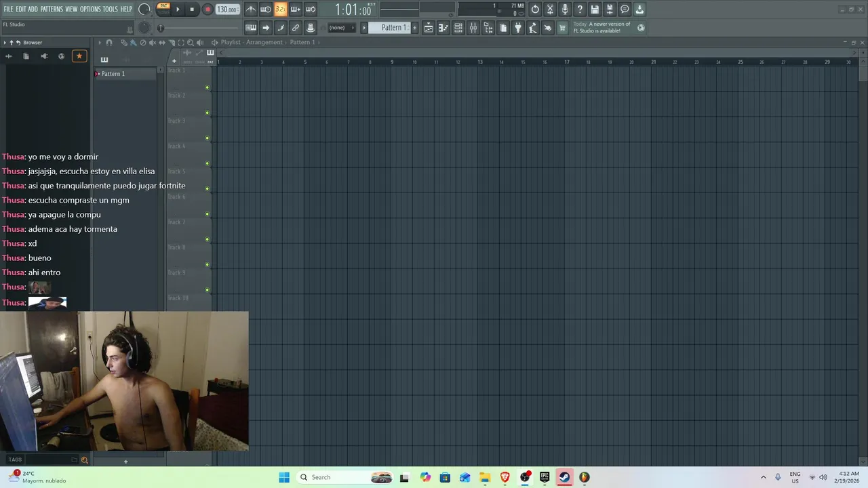This screenshot has width=868, height=488.
Task: Select the playlist Draw pencil tool
Action: tap(123, 42)
